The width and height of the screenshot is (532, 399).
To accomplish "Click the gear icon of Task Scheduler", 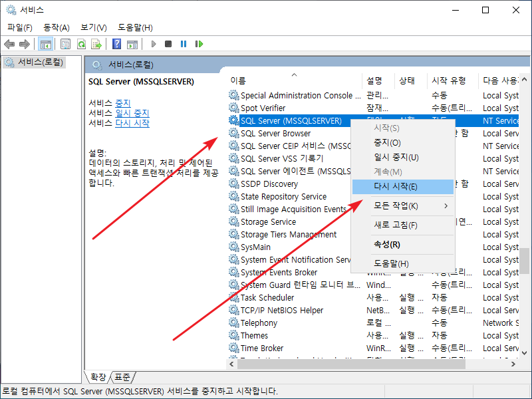I will point(234,297).
